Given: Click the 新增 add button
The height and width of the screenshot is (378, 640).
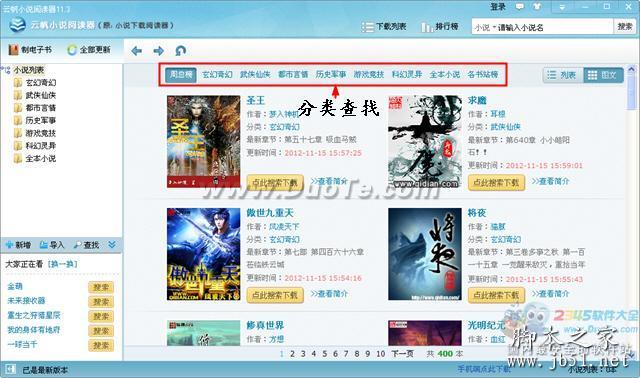Looking at the screenshot, I should [18, 245].
